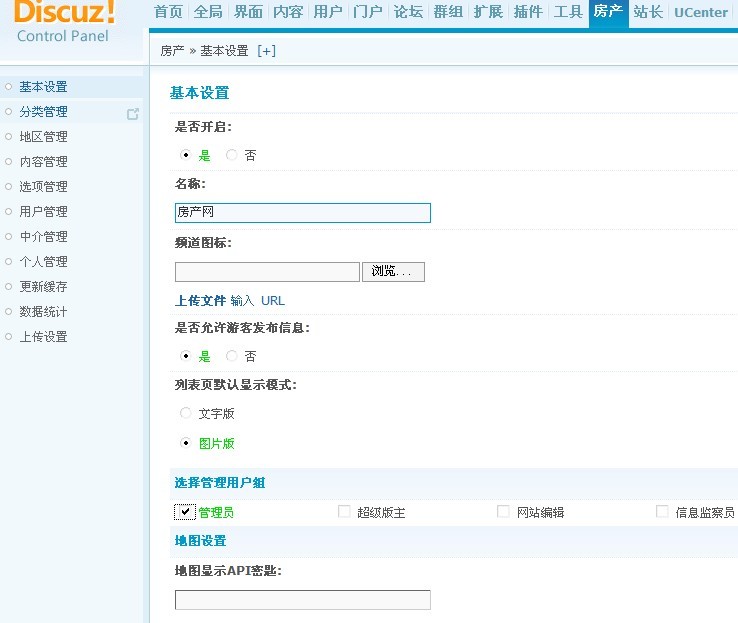This screenshot has width=738, height=623.
Task: Click the 地图显示API密匙 input field
Action: tap(303, 600)
